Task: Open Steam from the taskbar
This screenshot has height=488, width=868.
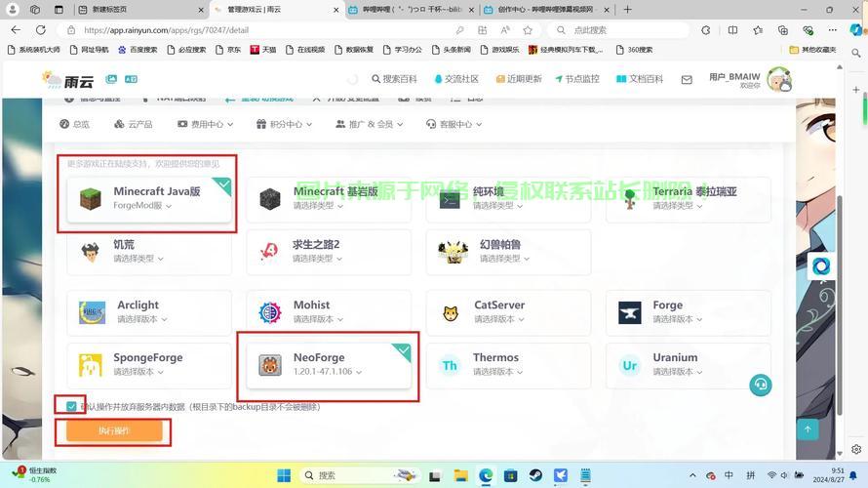Action: (x=535, y=475)
